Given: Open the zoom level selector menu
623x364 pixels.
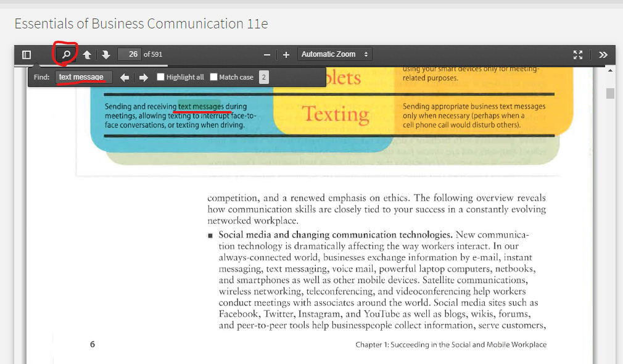Looking at the screenshot, I should (334, 54).
